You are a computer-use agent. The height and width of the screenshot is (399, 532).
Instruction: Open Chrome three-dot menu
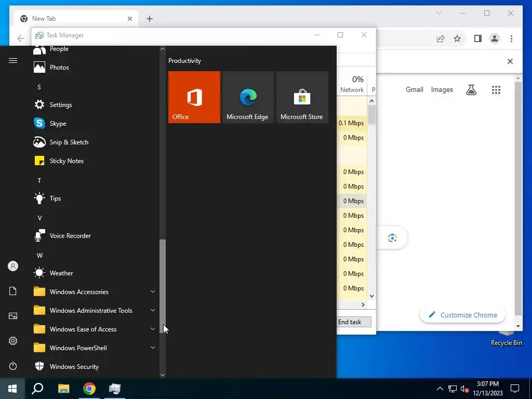511,38
